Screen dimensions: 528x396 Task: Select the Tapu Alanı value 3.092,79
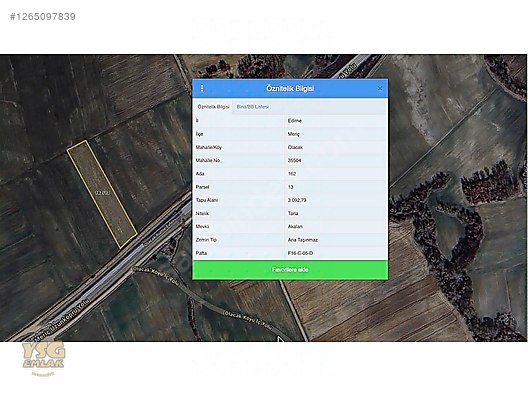(297, 200)
